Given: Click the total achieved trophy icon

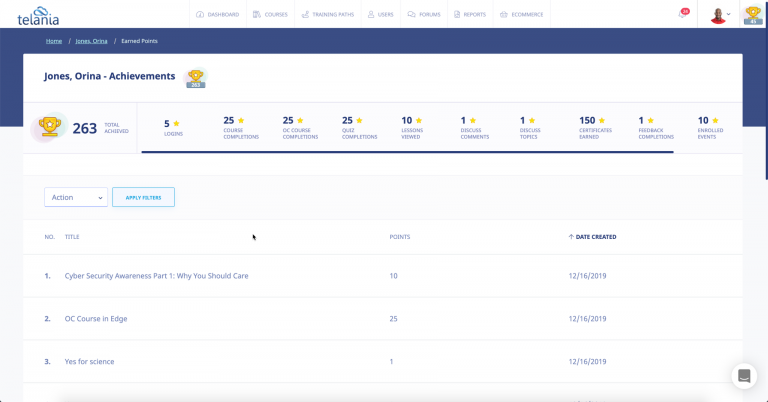Looking at the screenshot, I should 47,127.
